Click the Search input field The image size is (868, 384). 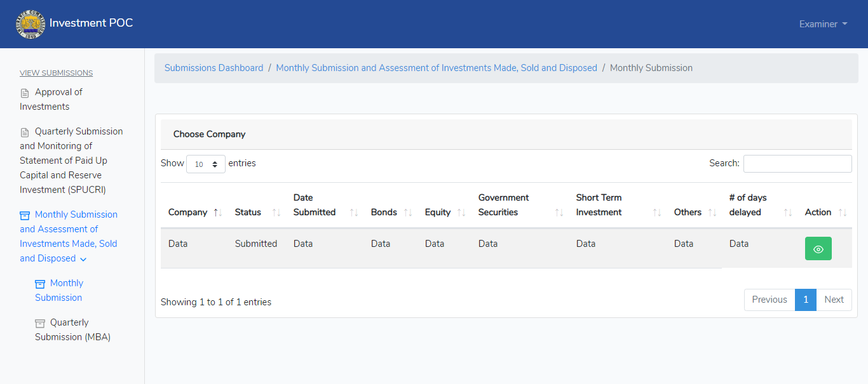[797, 164]
